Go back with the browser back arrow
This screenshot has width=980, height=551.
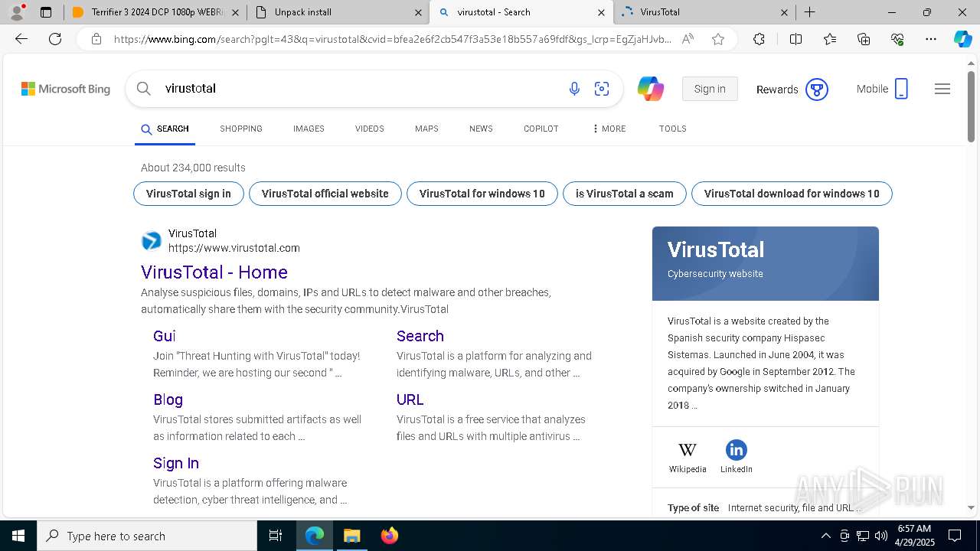pyautogui.click(x=21, y=39)
